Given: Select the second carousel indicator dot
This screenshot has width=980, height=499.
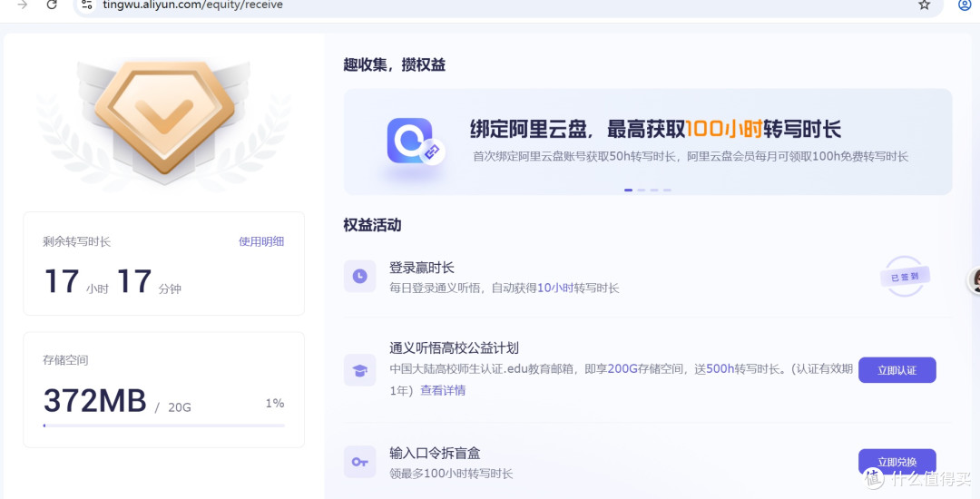Looking at the screenshot, I should tap(642, 190).
